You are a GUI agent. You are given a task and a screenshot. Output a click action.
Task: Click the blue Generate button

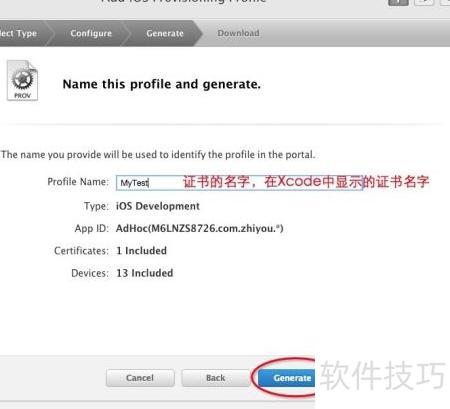click(x=287, y=378)
